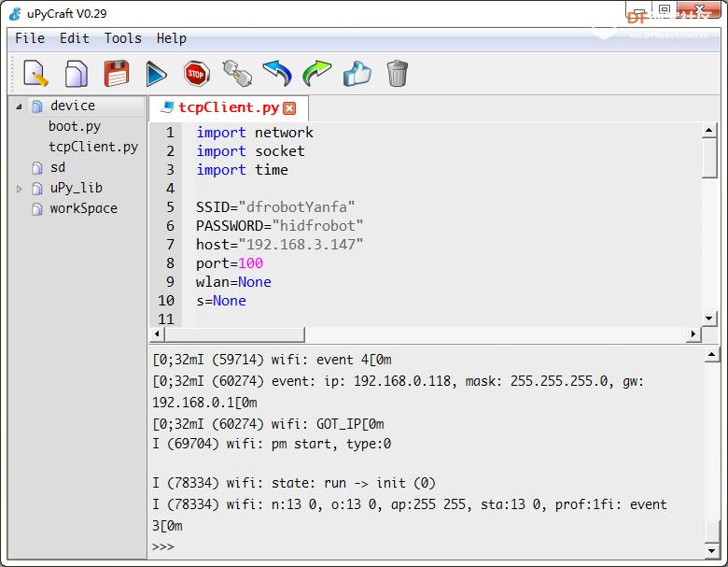Switch to the tcpClient.py editor tab
Viewport: 728px width, 567px height.
click(x=229, y=107)
